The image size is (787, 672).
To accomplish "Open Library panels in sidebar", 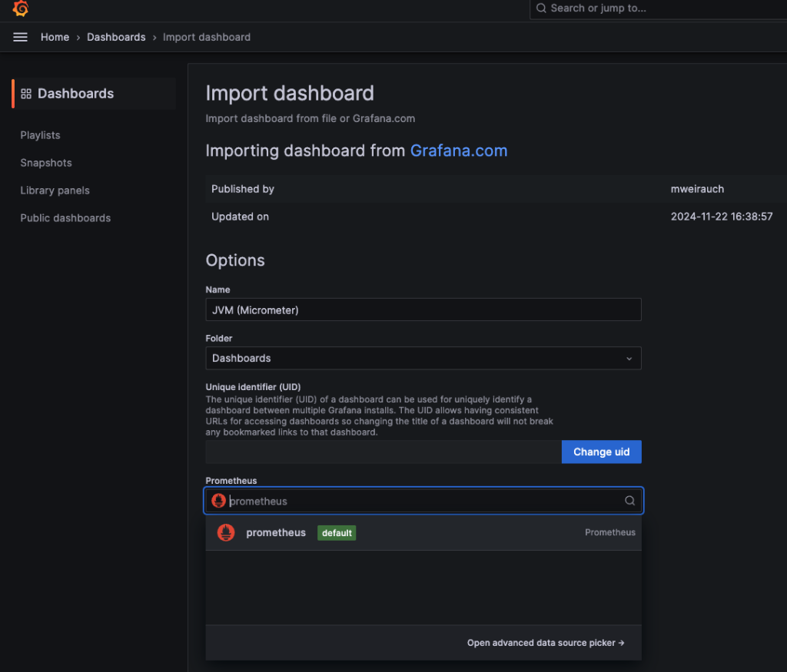I will tap(55, 190).
